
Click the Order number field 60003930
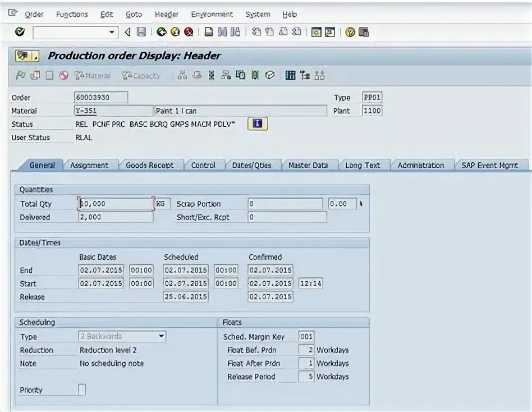point(101,97)
